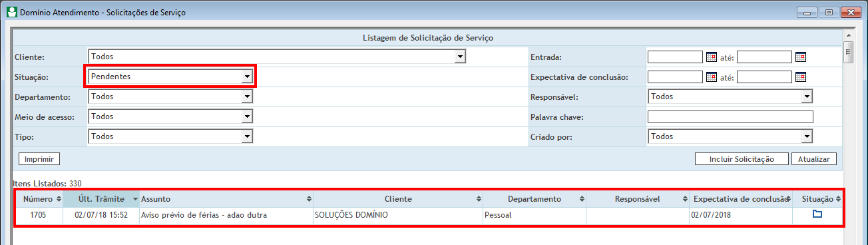
Task: Click the '02/07/18 15:52' cell
Action: [101, 215]
